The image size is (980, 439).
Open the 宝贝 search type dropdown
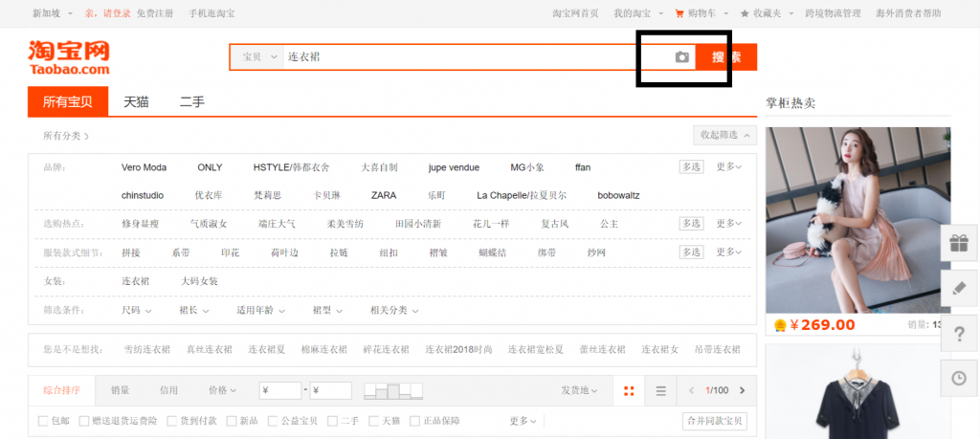click(259, 57)
